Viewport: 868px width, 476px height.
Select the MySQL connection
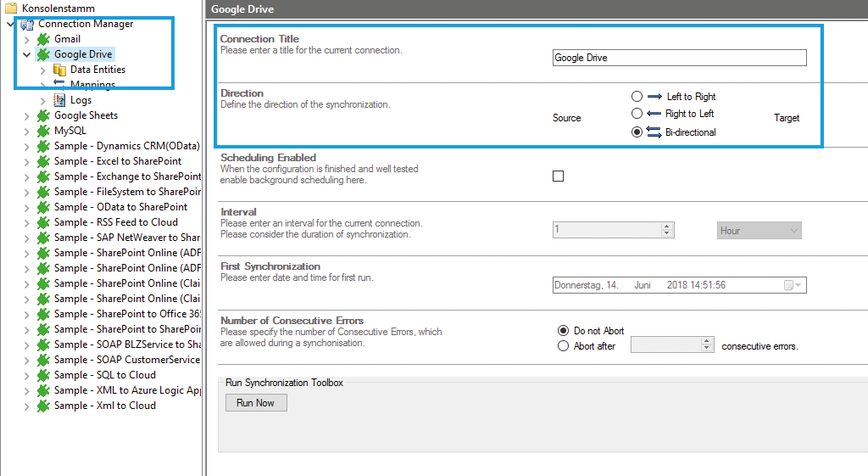pos(70,131)
